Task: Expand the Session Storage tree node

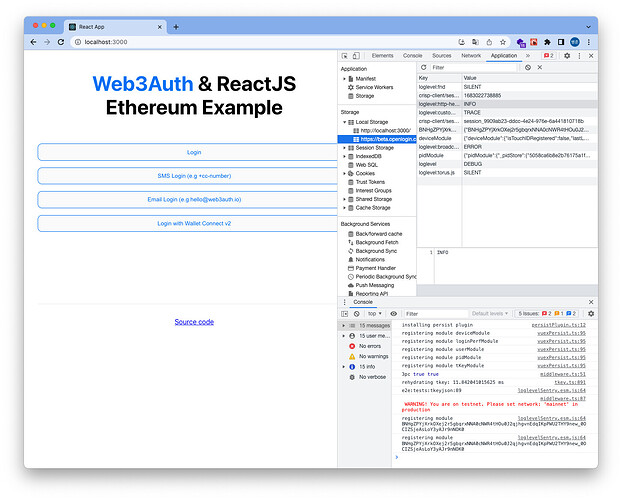Action: tap(344, 148)
